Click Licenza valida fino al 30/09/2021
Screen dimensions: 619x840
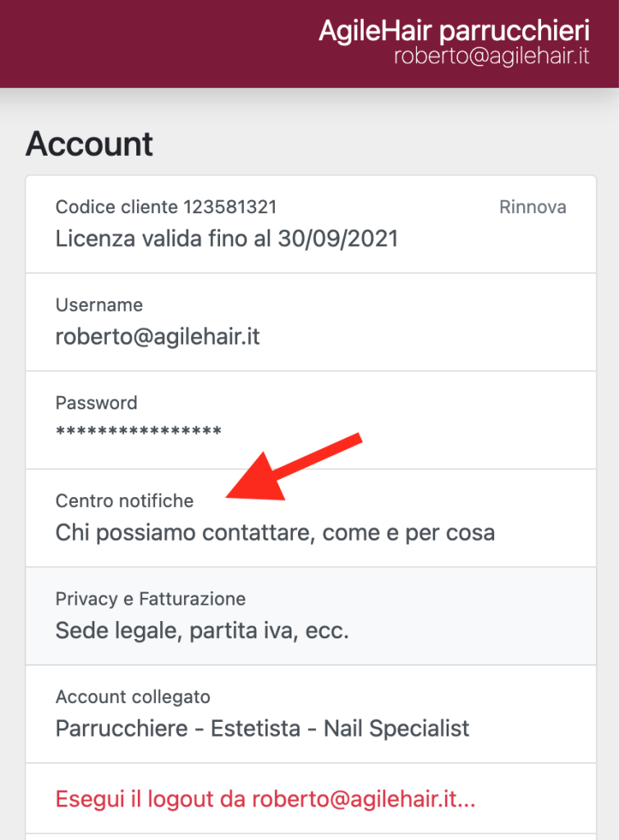point(227,239)
